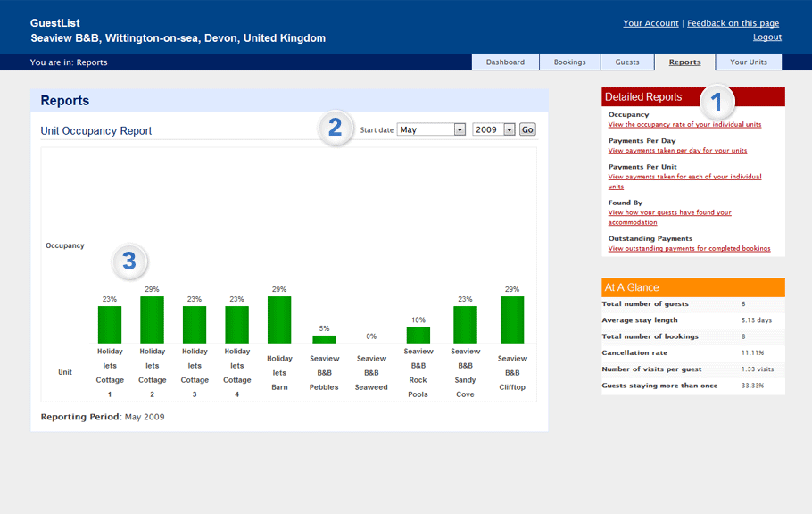
Task: Open Your Account link
Action: point(650,23)
